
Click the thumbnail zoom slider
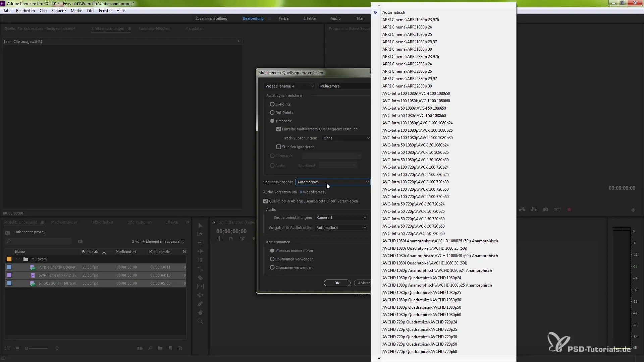click(36, 348)
